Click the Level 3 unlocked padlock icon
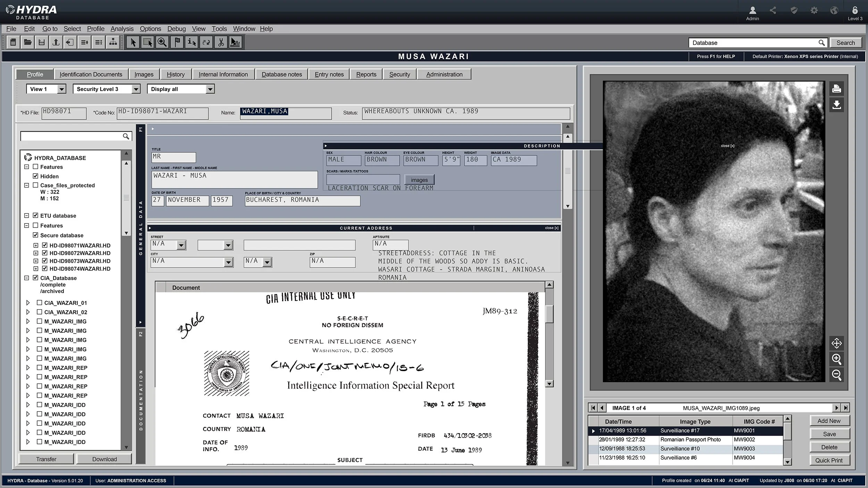This screenshot has height=488, width=868. (855, 10)
